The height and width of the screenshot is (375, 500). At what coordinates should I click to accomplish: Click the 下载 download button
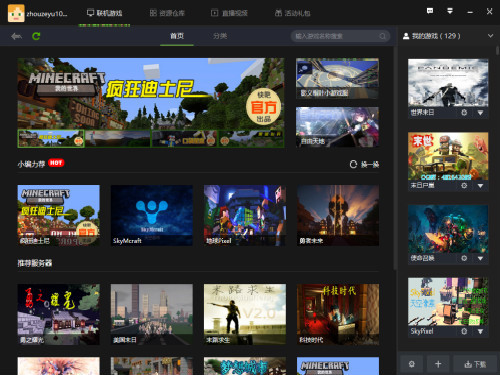tap(475, 364)
